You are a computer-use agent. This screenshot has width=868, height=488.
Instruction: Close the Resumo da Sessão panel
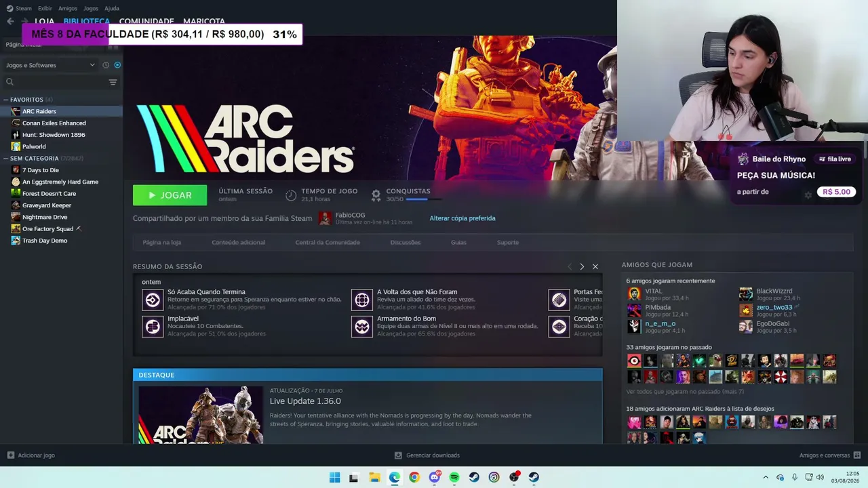[595, 266]
